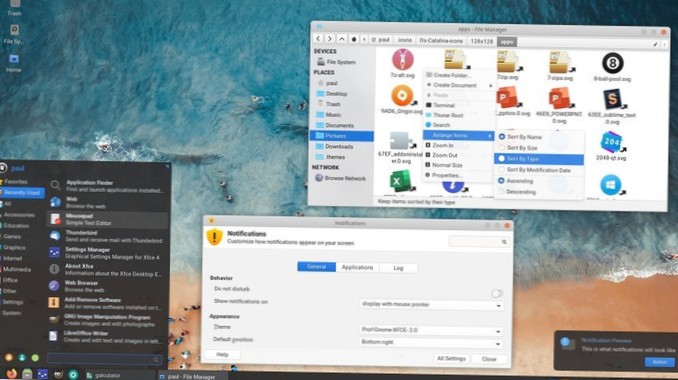Expand Arrange Items submenu
678x380 pixels.
tap(459, 135)
